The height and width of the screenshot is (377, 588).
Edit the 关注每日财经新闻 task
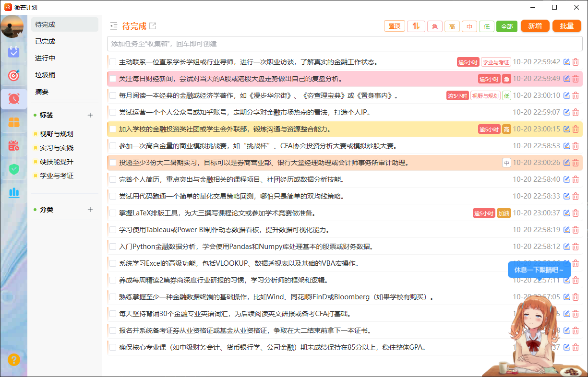[567, 79]
